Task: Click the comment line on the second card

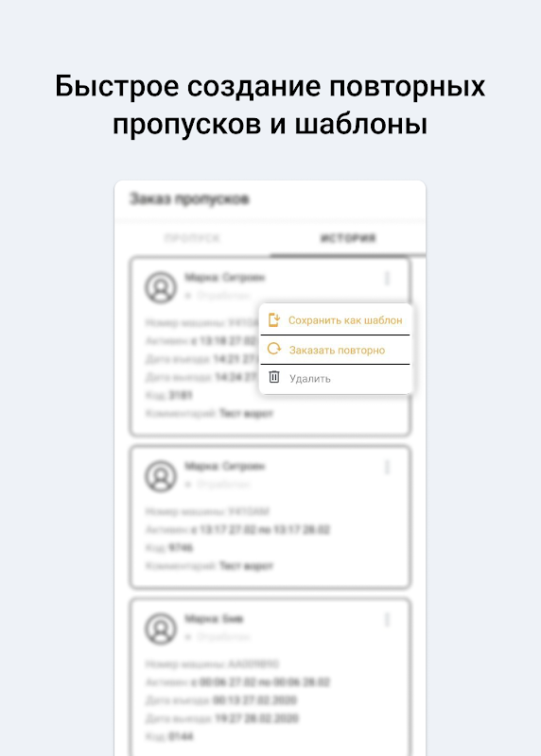Action: click(209, 565)
